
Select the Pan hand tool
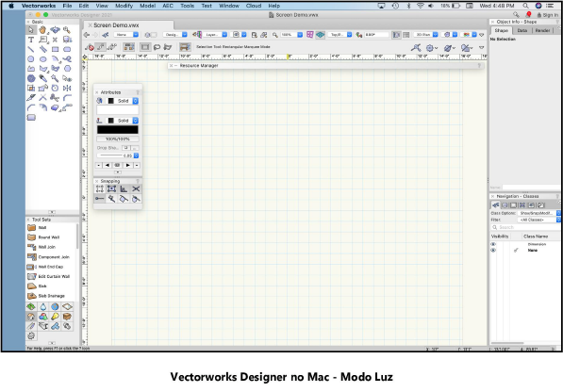coord(42,30)
